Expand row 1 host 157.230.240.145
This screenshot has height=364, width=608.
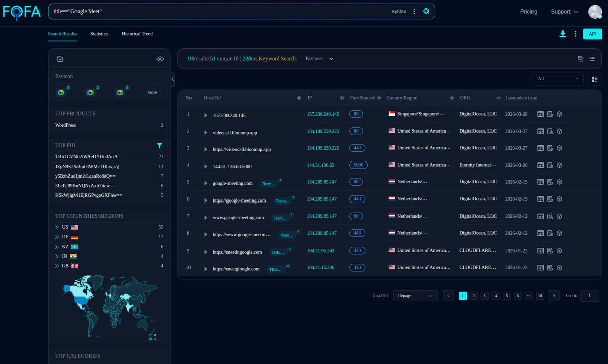pos(206,115)
